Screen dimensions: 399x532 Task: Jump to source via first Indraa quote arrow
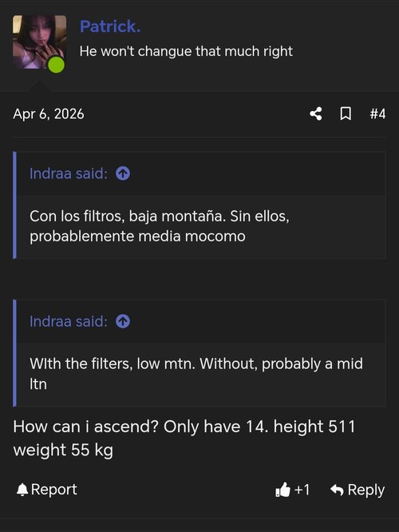tap(123, 173)
